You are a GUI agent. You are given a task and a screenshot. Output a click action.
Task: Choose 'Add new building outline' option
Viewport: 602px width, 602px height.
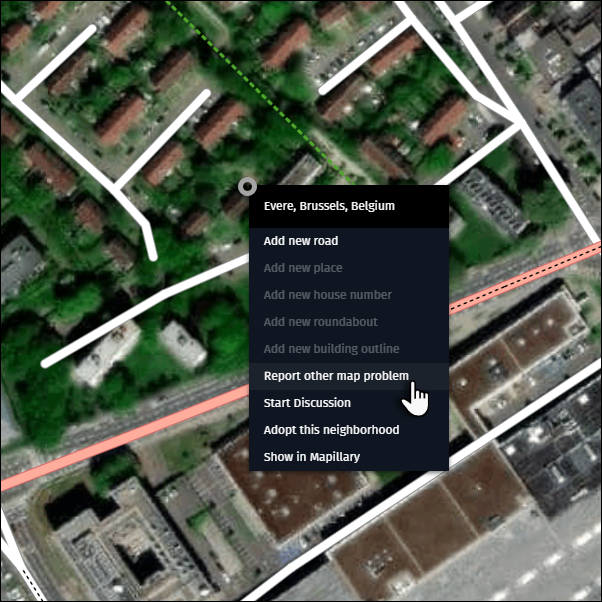(x=349, y=349)
